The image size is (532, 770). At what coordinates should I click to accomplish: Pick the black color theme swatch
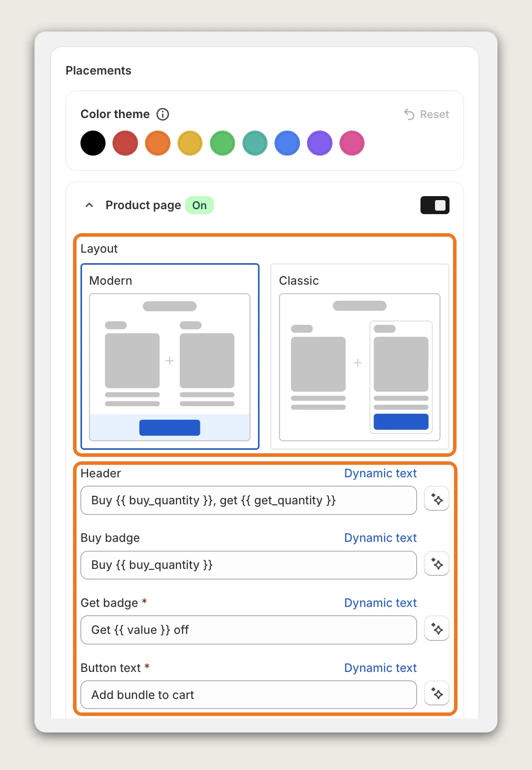click(x=93, y=143)
